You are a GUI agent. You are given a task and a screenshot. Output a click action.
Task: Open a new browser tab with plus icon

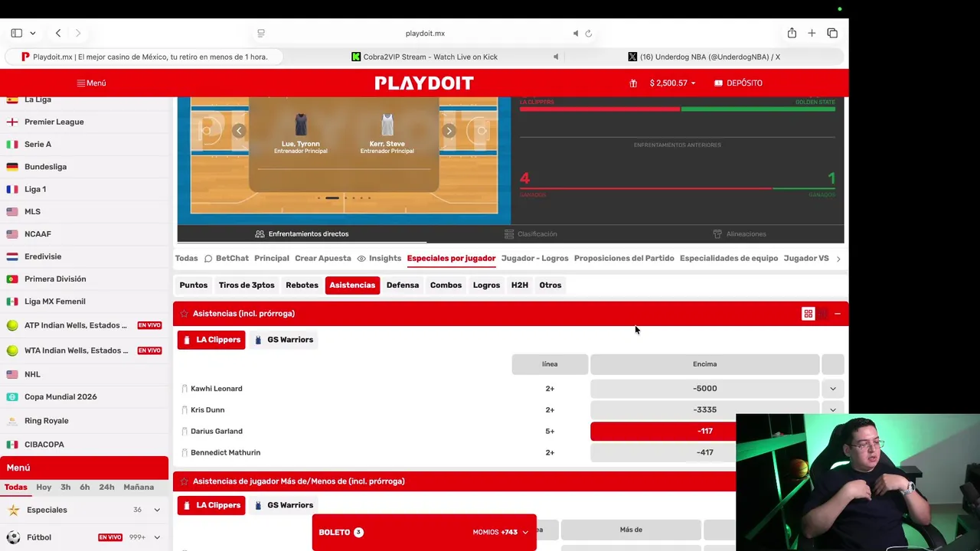click(812, 33)
